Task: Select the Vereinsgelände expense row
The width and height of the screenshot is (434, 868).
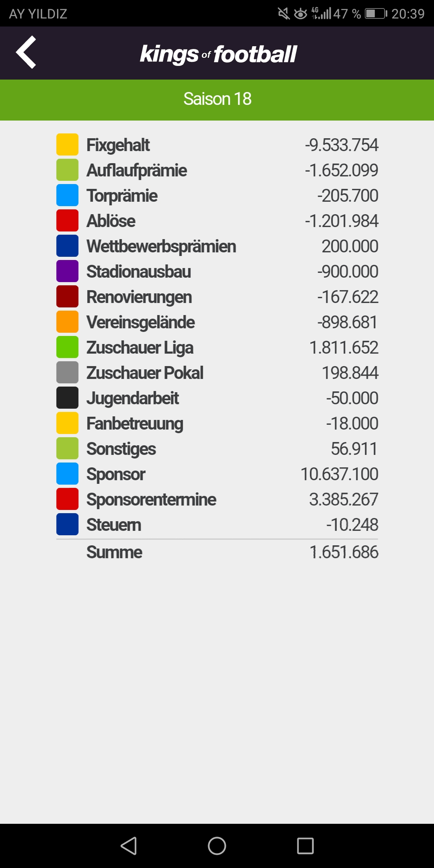Action: click(x=217, y=322)
